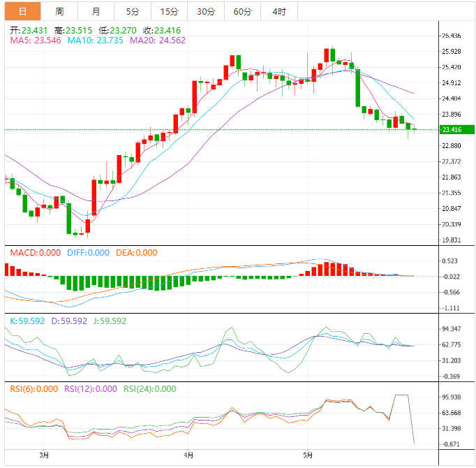Select the 日 (daily) chart tab
This screenshot has width=476, height=468.
(x=23, y=12)
